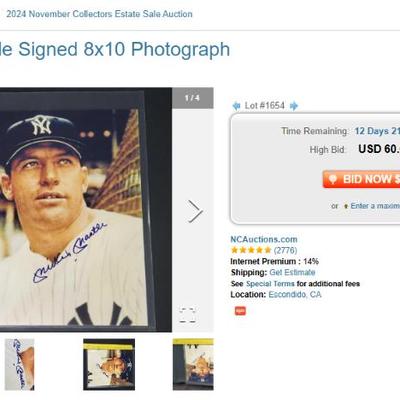Click the small arrow before Enter a maximum
The width and height of the screenshot is (400, 400).
(x=346, y=206)
